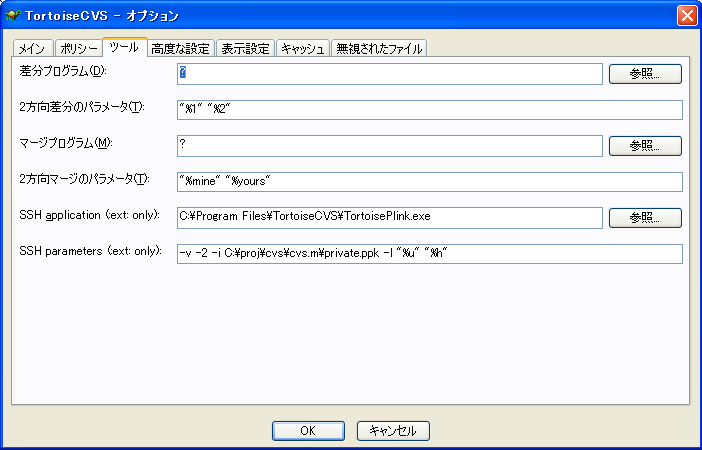Click the TortoiseCVS turtle icon in title bar

(13, 16)
